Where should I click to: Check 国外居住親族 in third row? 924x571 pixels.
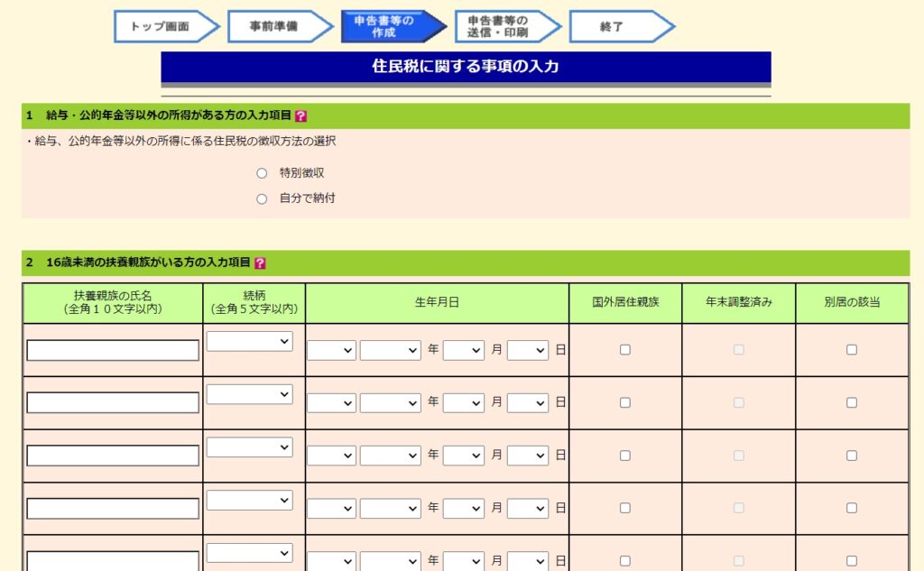click(x=625, y=456)
